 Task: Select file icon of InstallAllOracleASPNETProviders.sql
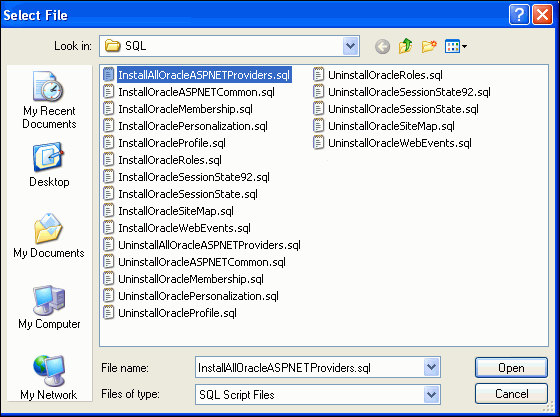click(108, 75)
